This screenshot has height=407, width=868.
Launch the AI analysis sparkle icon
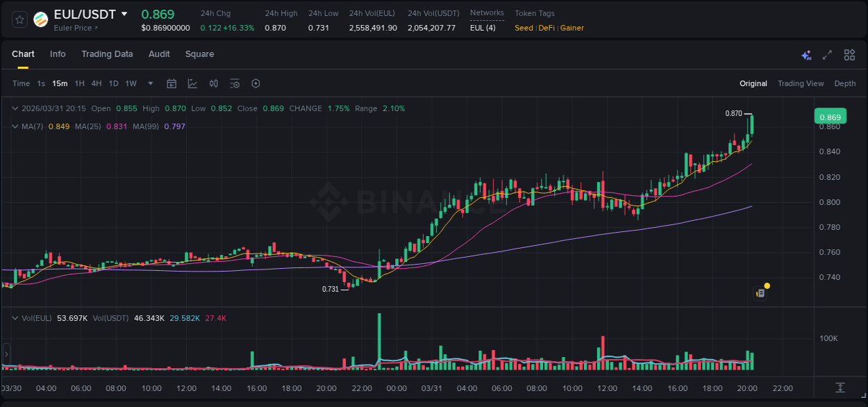tap(806, 54)
